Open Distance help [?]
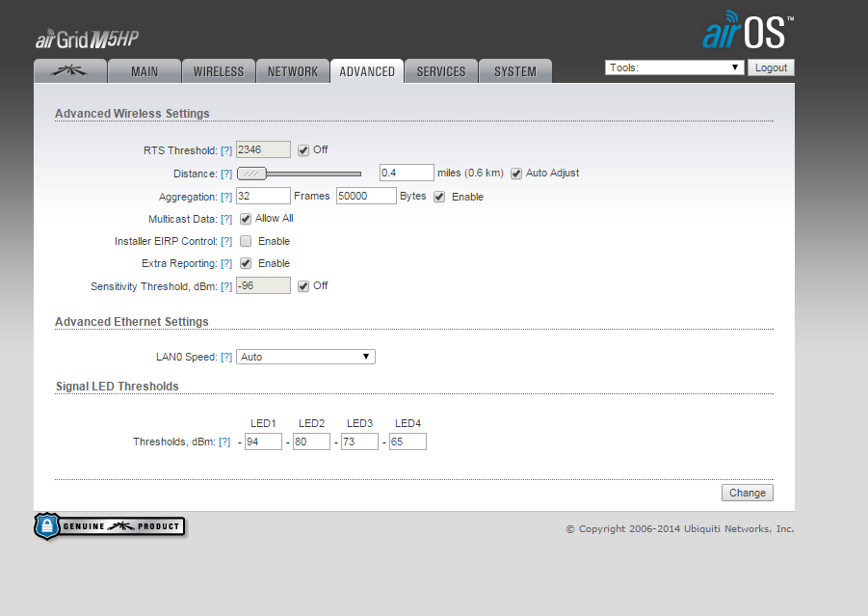This screenshot has width=868, height=616. point(226,174)
